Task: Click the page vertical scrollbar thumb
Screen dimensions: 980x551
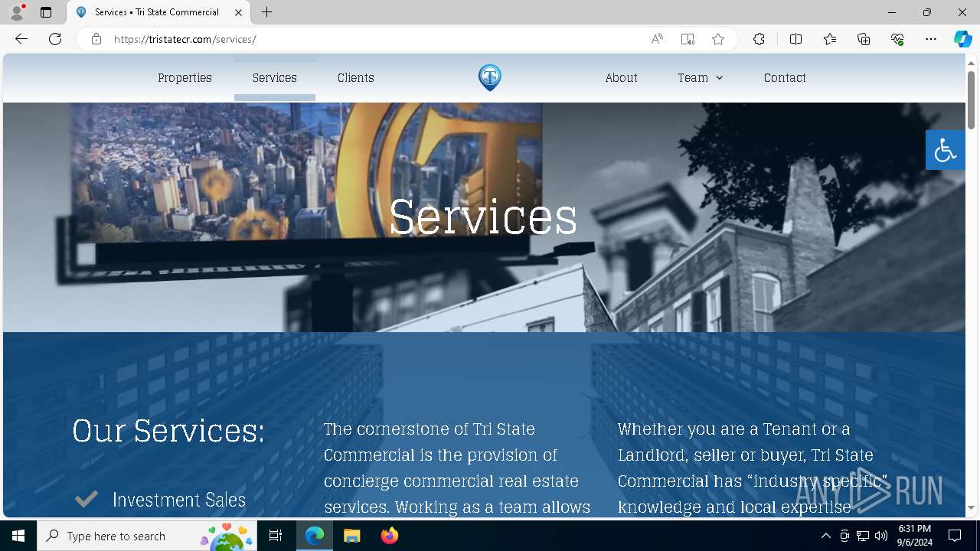Action: click(972, 99)
